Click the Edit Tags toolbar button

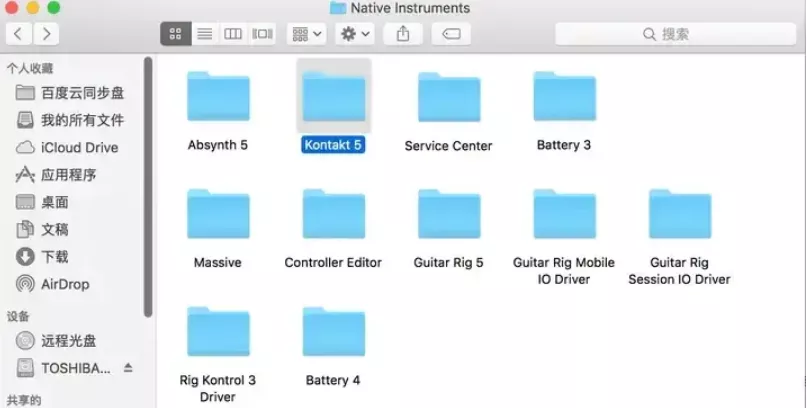click(451, 34)
